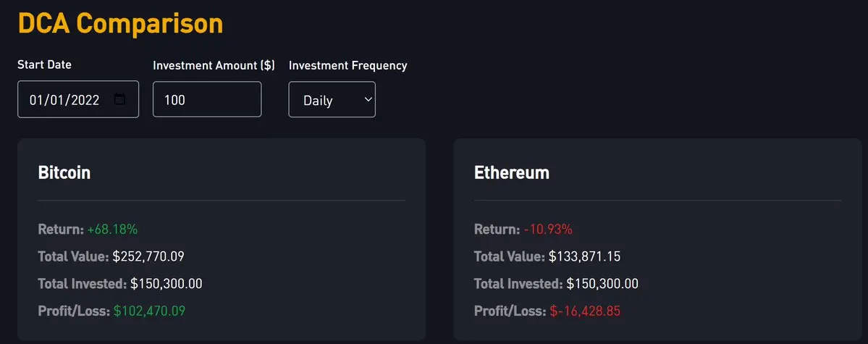Click the Investment Frequency label

point(347,65)
